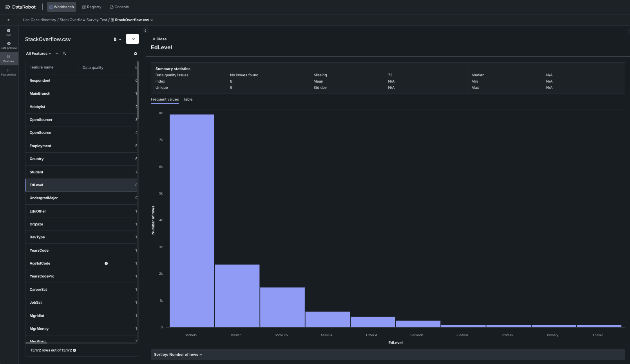
Task: Switch to Feature lists in sidebar
Action: [x=9, y=72]
